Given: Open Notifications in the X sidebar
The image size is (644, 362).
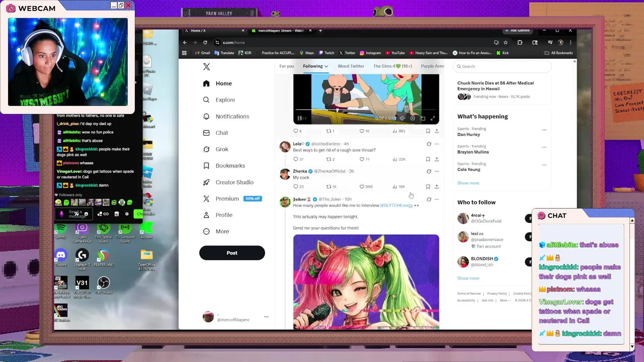Looking at the screenshot, I should 226,116.
